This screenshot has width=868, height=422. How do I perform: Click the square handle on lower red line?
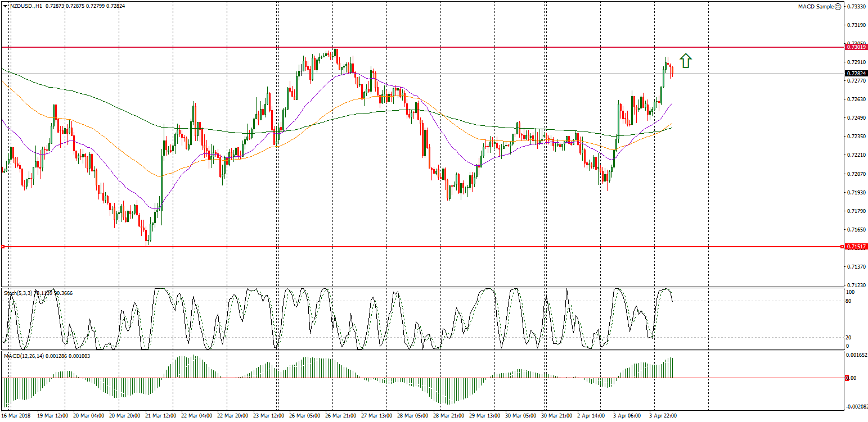pos(3,247)
